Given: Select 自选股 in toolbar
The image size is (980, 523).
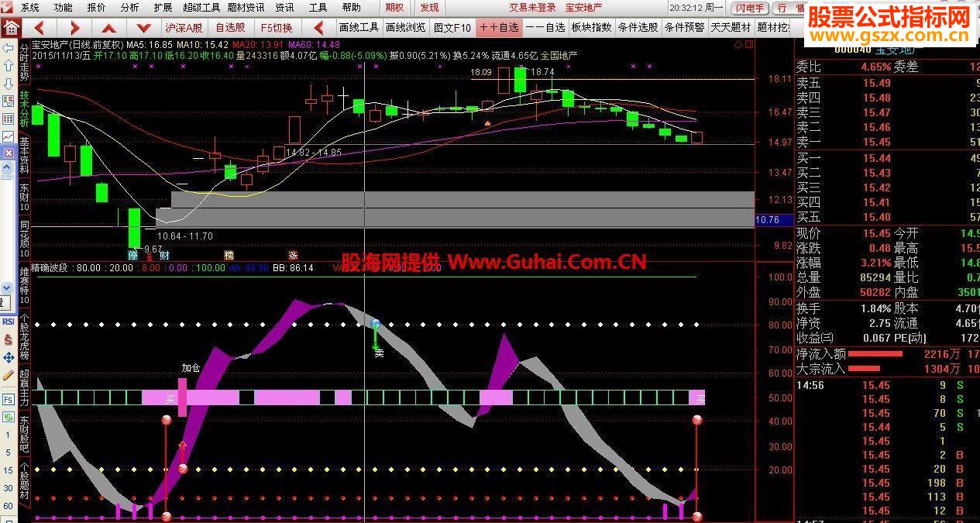Looking at the screenshot, I should tap(231, 27).
